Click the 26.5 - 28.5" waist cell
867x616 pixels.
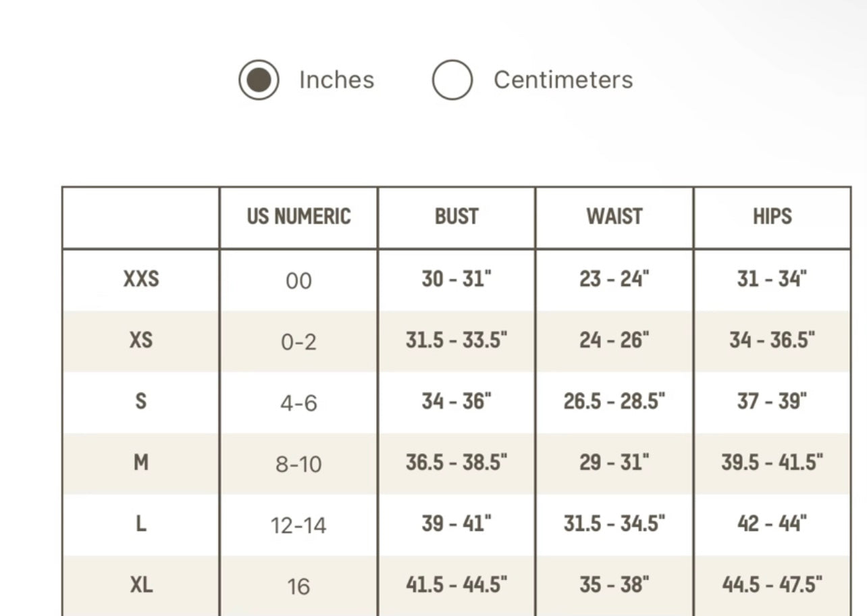click(x=614, y=401)
